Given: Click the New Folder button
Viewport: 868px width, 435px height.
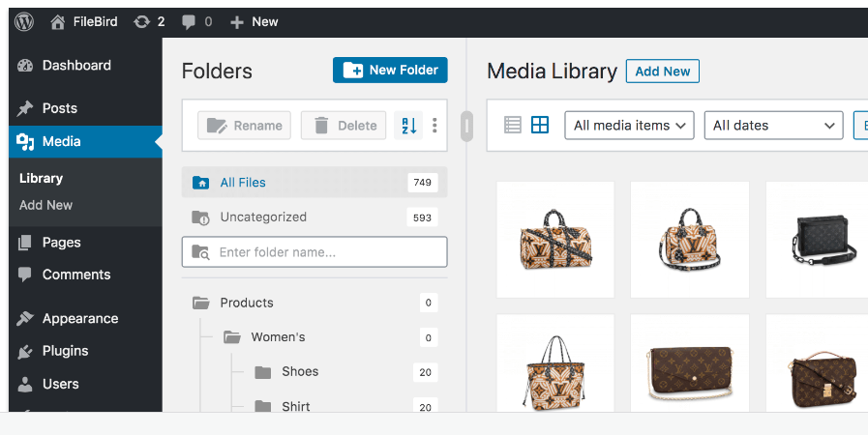Looking at the screenshot, I should (390, 70).
